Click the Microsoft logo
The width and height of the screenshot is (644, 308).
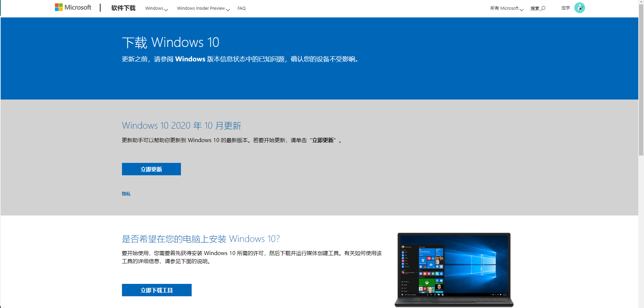[73, 7]
